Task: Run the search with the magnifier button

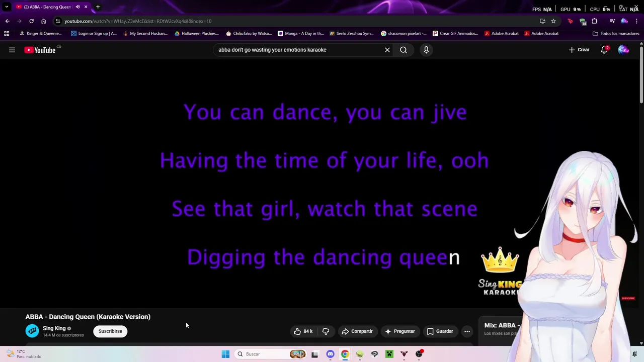Action: pos(404,50)
